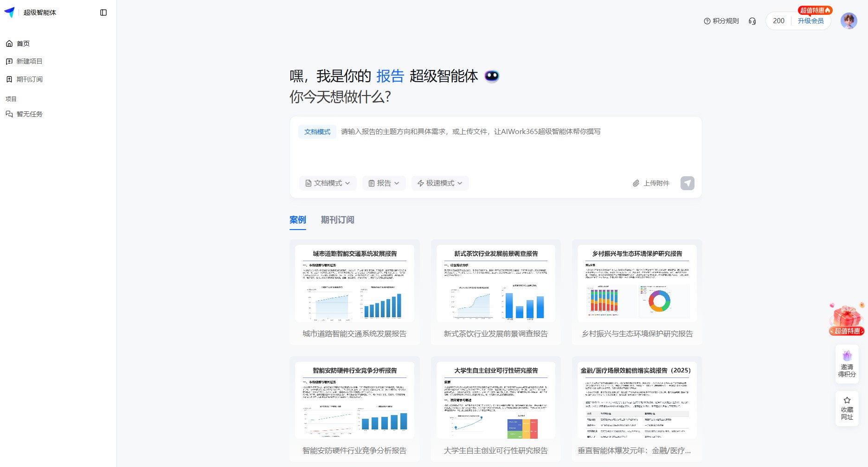Open 智能安防硬件行业竞争分析报告 thumbnail

pyautogui.click(x=355, y=400)
